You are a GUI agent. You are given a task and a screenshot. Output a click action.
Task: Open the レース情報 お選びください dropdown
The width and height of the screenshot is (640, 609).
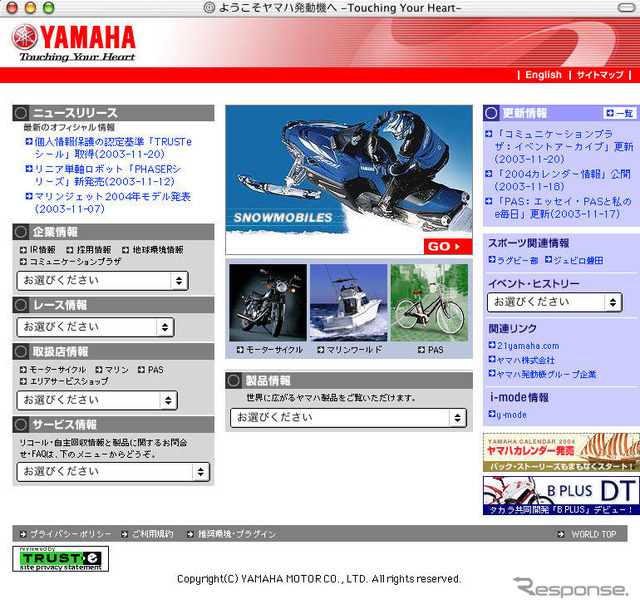pos(96,327)
